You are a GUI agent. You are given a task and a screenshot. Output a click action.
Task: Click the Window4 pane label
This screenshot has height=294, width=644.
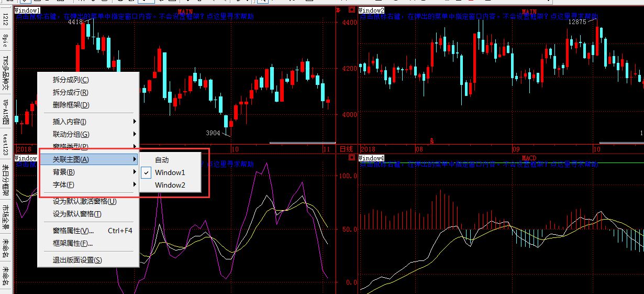coord(371,158)
